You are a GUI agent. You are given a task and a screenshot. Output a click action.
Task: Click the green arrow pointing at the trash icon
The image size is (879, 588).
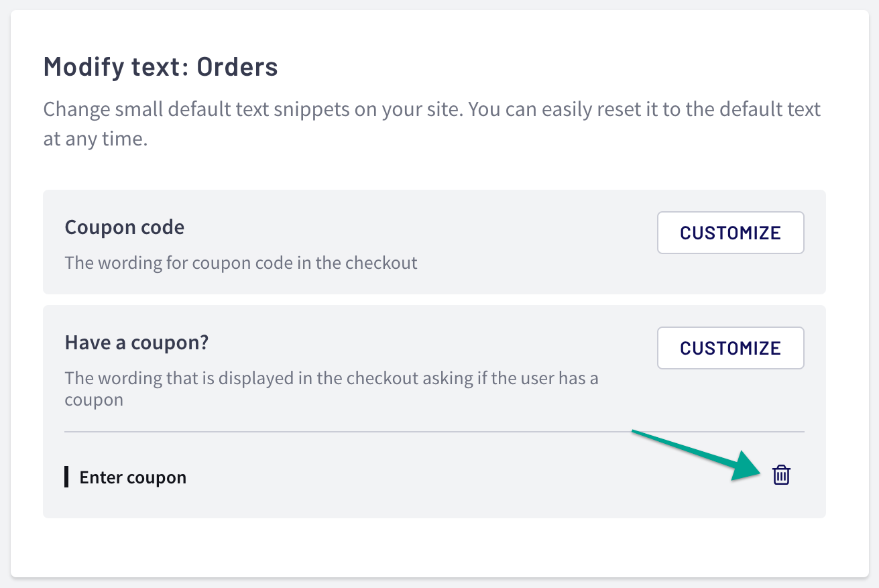click(697, 455)
